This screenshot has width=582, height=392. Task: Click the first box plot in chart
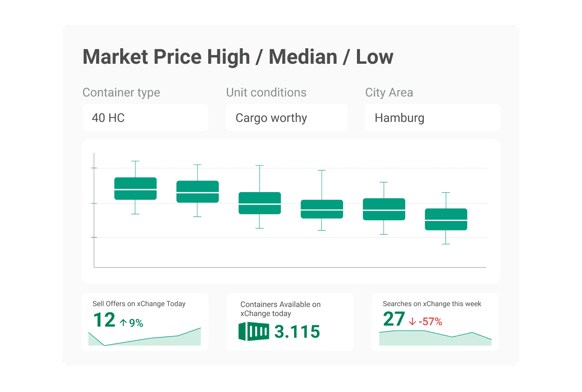pyautogui.click(x=135, y=189)
